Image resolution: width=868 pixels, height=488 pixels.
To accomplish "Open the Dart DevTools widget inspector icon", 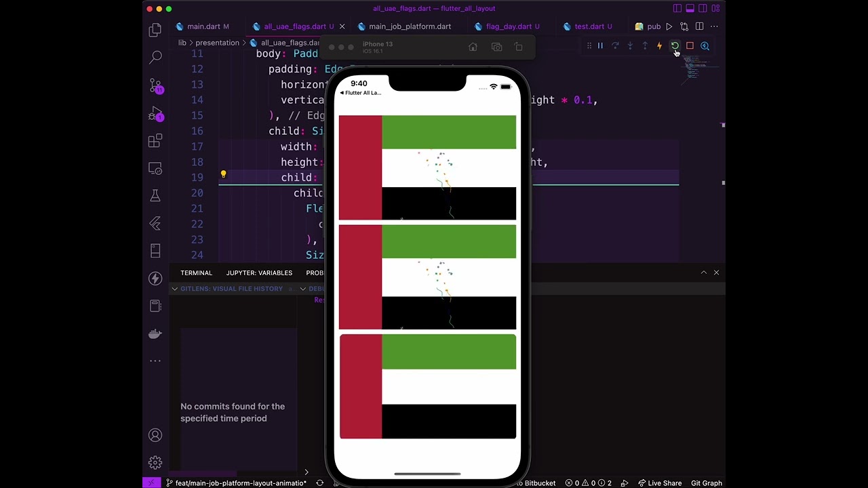I will coord(705,46).
